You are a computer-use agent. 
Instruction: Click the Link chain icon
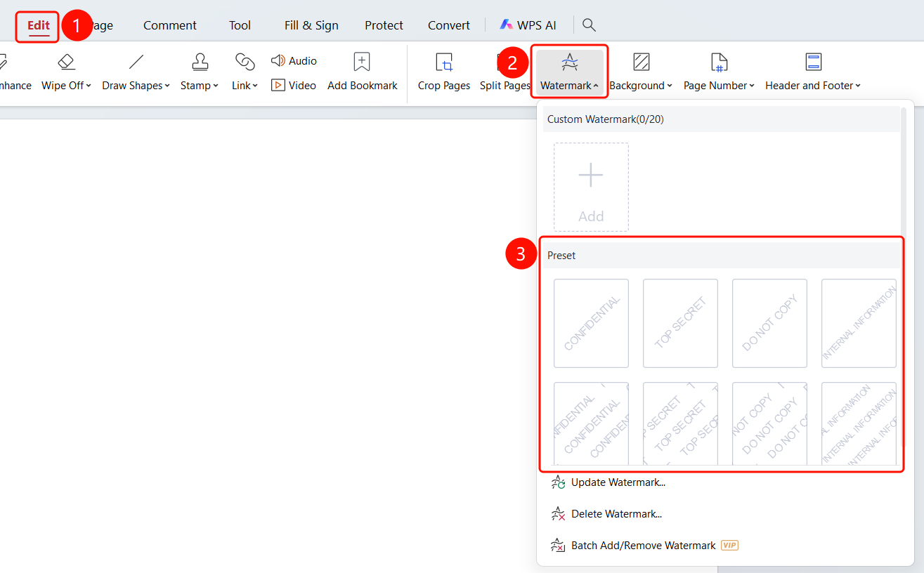pos(245,62)
